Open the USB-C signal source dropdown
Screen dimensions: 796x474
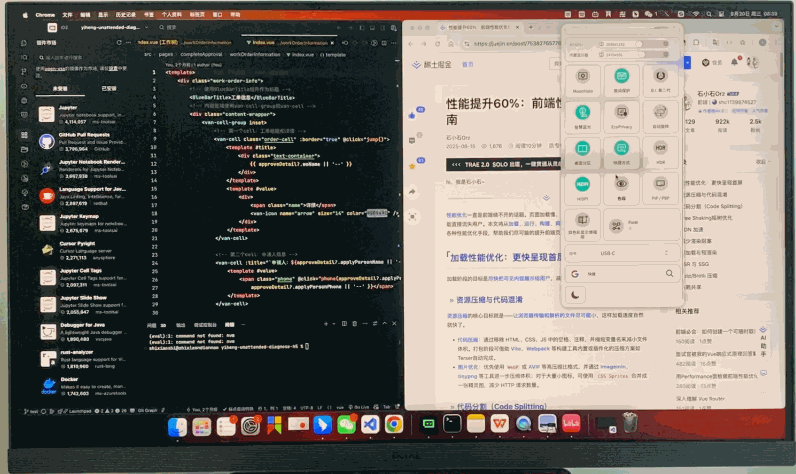tap(622, 253)
